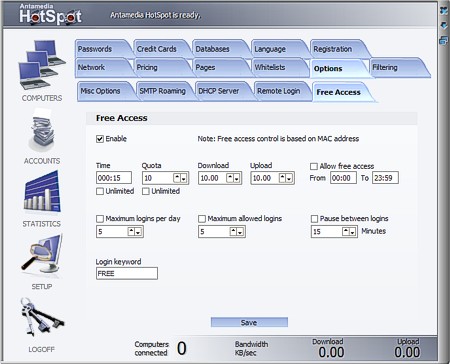Open the Statistics chart icon
The width and height of the screenshot is (450, 364).
[x=42, y=192]
